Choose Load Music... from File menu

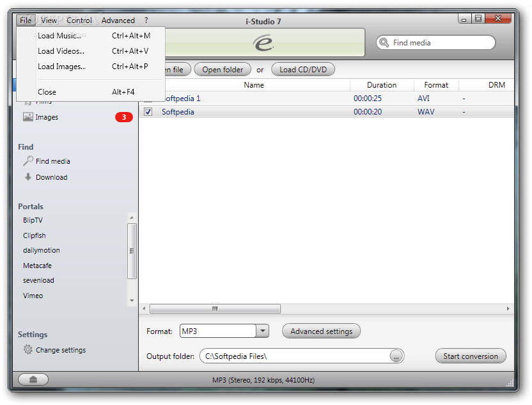91,36
